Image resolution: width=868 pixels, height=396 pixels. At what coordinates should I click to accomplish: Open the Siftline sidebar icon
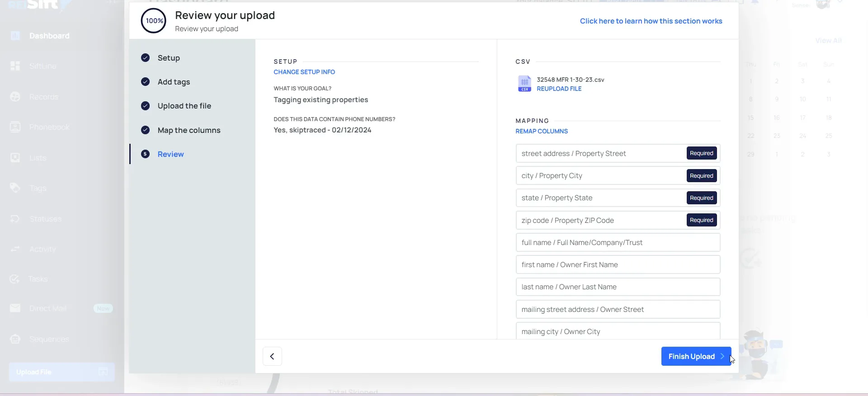pos(15,66)
